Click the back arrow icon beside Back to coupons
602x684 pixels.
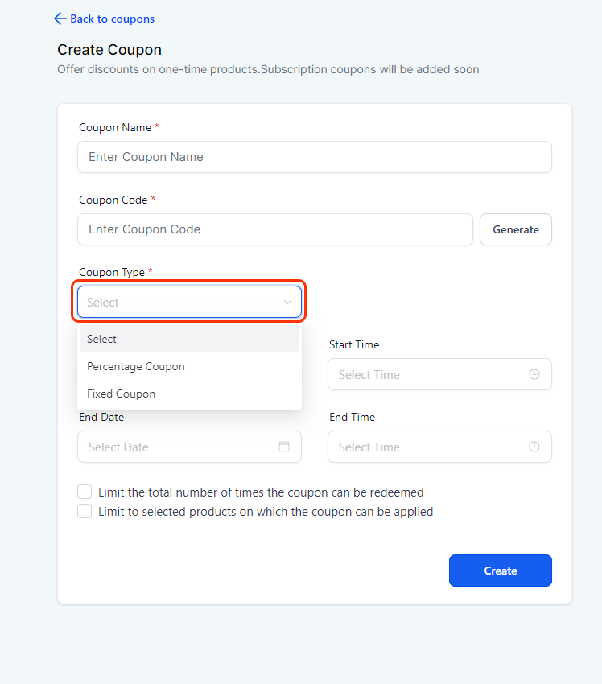coord(60,19)
